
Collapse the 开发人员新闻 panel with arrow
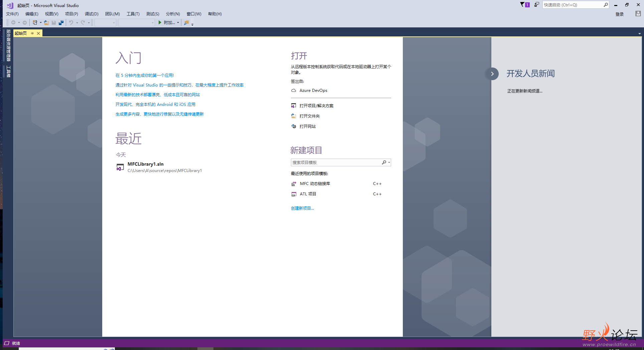click(x=492, y=74)
